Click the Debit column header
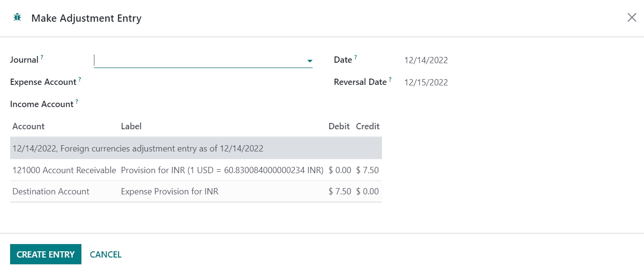The image size is (644, 273). [x=339, y=126]
